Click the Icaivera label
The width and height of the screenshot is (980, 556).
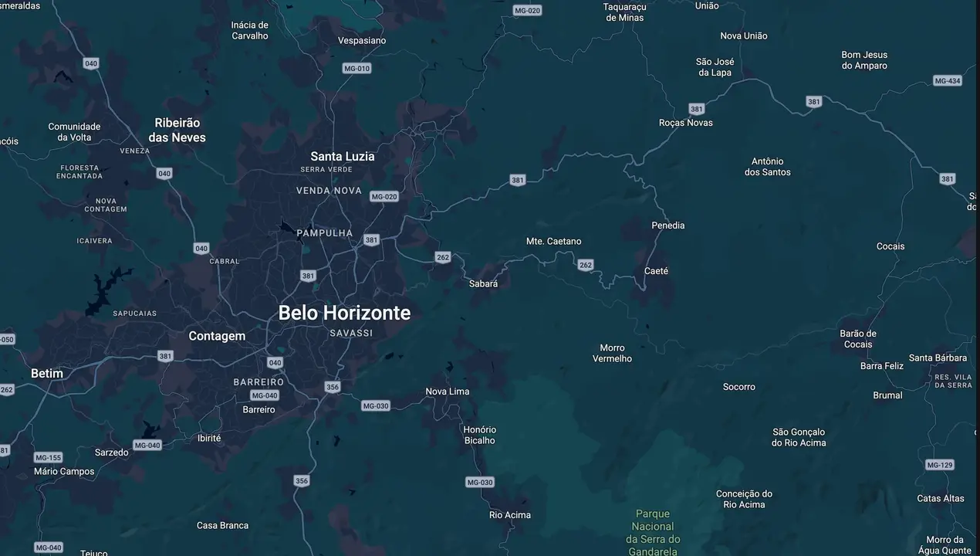pyautogui.click(x=94, y=241)
